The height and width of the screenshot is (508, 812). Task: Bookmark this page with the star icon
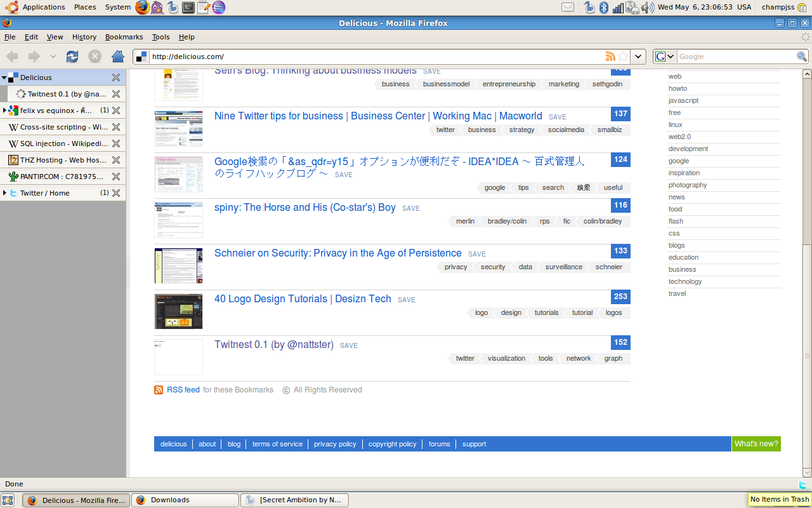[x=624, y=57]
